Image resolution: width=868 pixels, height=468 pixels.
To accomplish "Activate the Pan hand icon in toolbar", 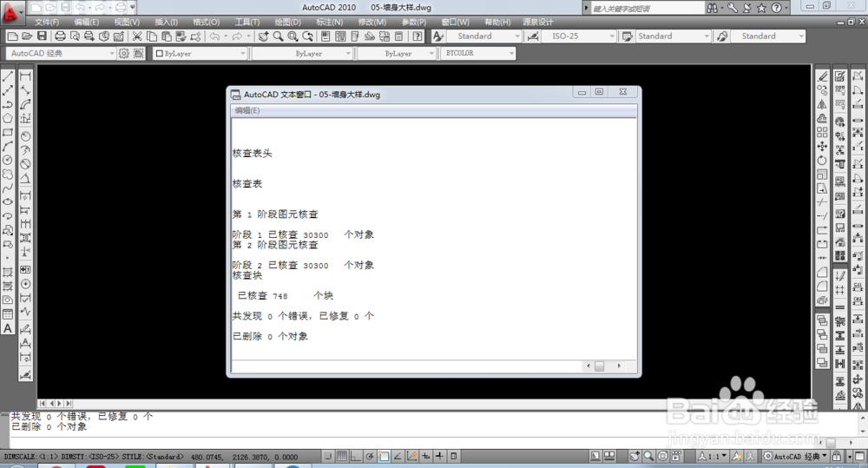I will (264, 36).
